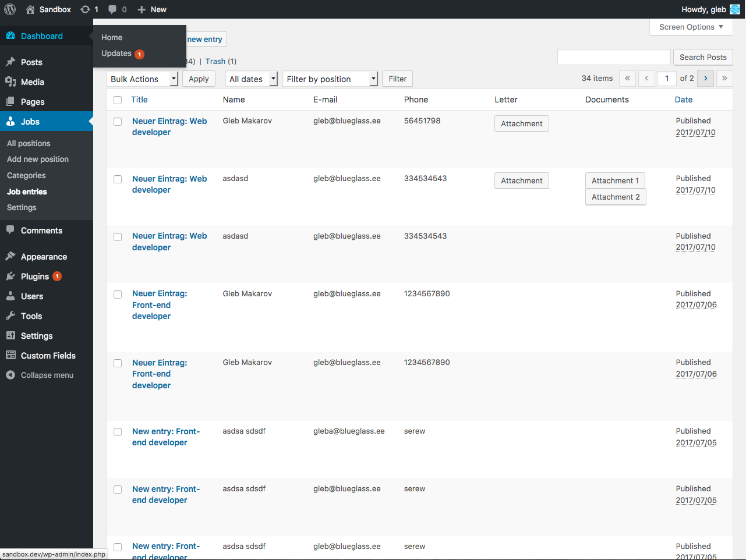
Task: Open Categories in the Jobs submenu
Action: click(x=26, y=175)
